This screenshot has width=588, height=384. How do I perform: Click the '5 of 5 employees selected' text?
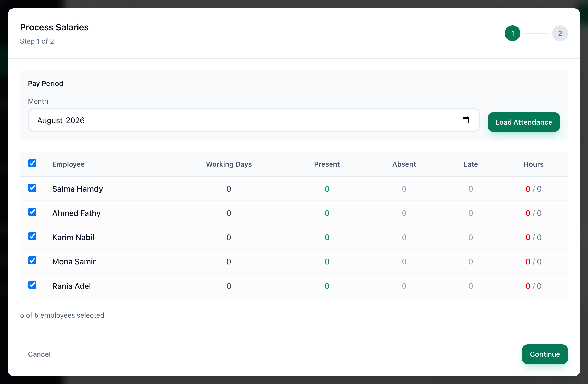tap(62, 315)
